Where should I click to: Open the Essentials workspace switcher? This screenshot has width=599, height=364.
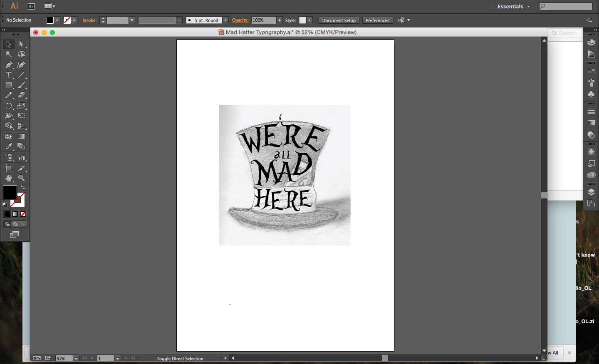pos(514,6)
